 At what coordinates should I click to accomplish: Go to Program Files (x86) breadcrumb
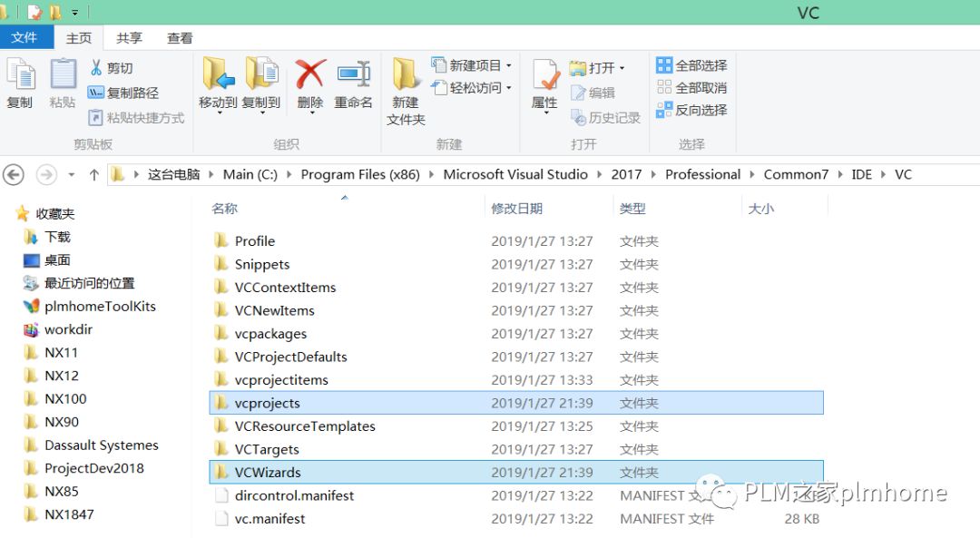pos(360,174)
